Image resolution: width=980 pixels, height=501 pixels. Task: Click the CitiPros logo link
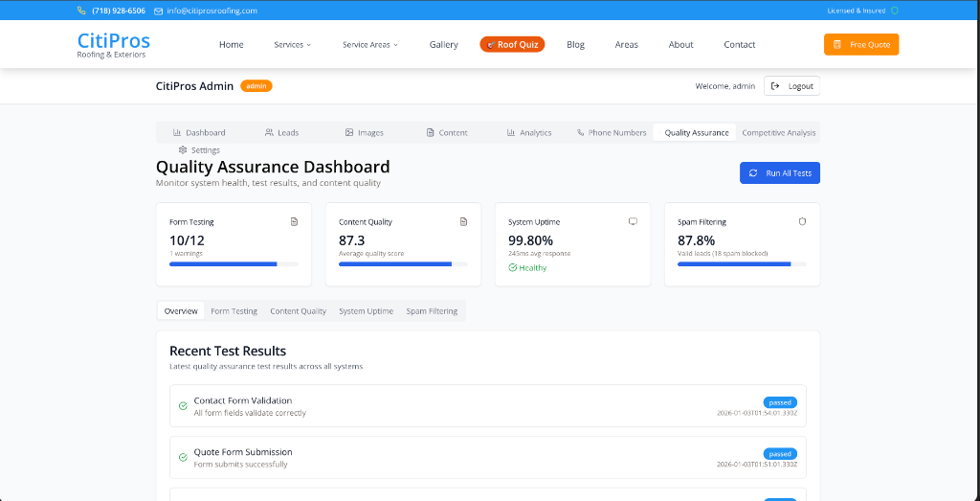[x=113, y=45]
